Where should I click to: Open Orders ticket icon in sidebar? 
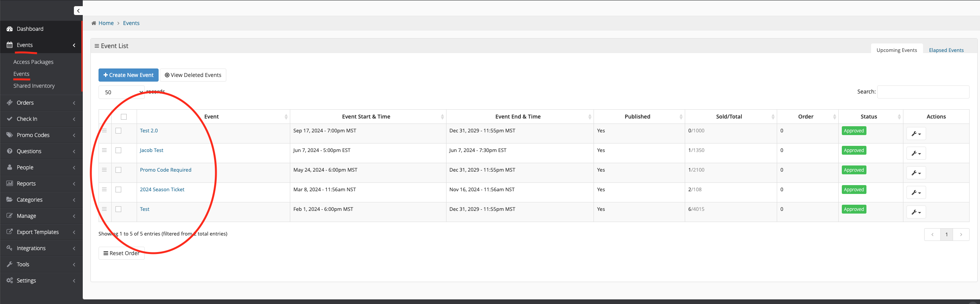pos(10,103)
